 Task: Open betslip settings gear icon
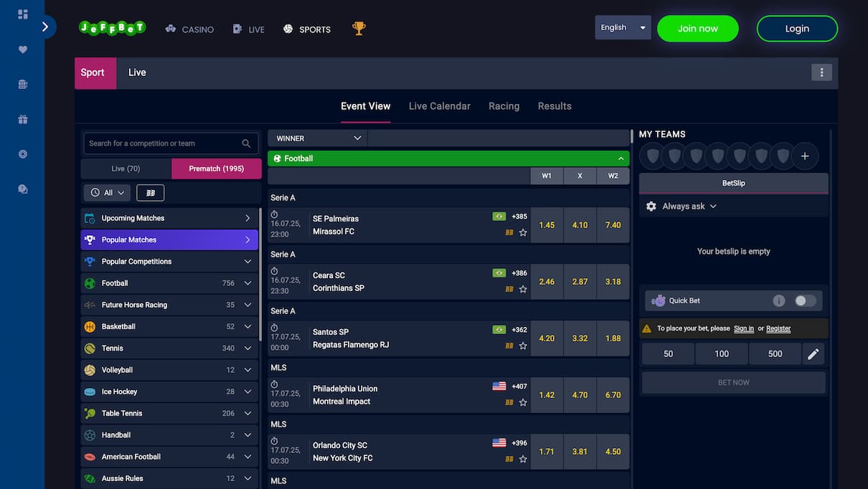651,206
